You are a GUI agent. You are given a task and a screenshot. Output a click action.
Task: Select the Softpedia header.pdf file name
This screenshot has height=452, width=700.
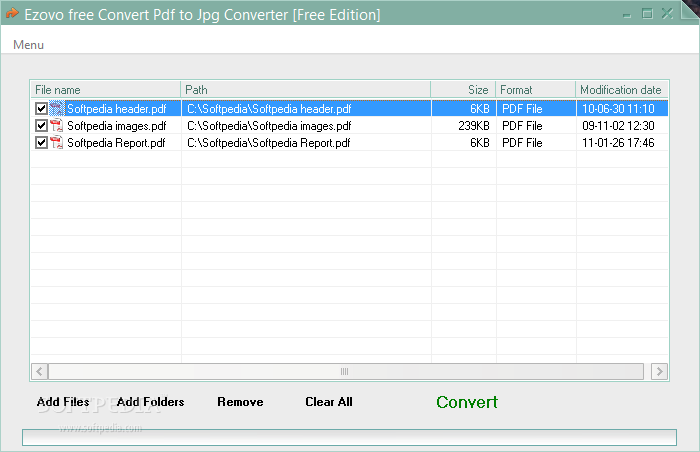(x=117, y=109)
